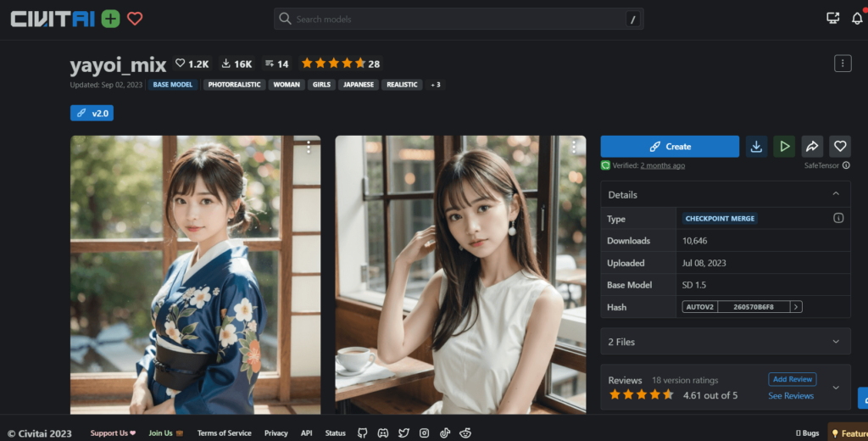This screenshot has height=441, width=868.
Task: Open the See Reviews link
Action: tap(790, 396)
